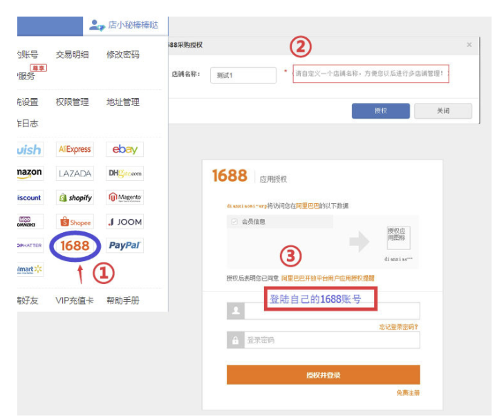Screen dimensions: 504x420
Task: Click the shopify platform logo
Action: coord(75,198)
